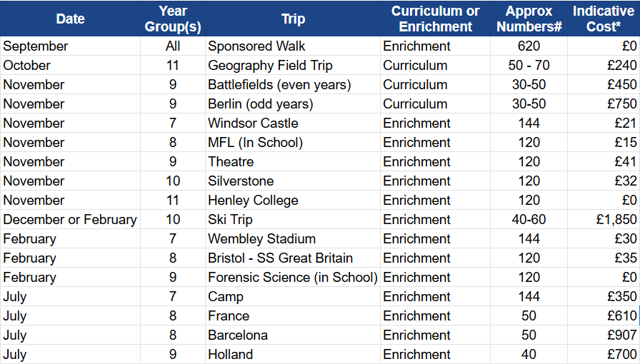Screen dimensions: 640x364
Task: Click the 620 approx numbers cell
Action: 529,46
